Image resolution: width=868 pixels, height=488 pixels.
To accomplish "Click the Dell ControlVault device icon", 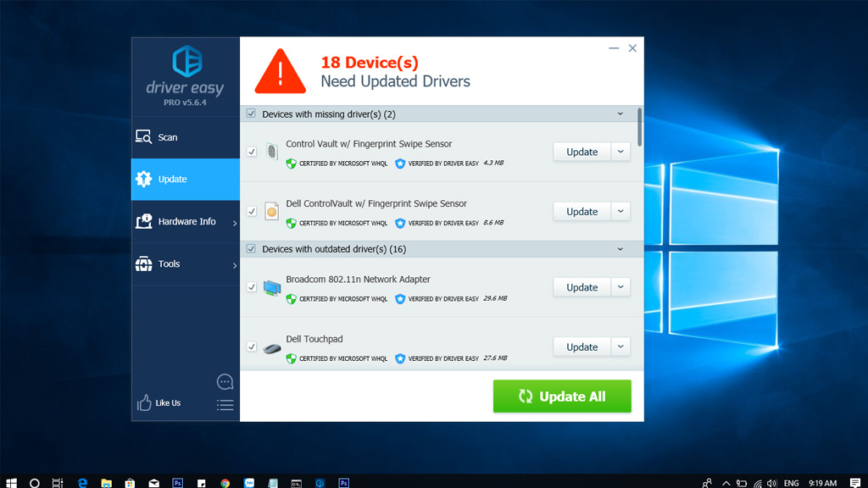I will click(x=272, y=211).
